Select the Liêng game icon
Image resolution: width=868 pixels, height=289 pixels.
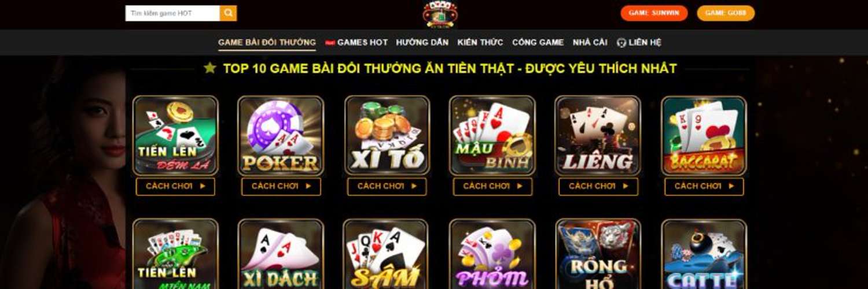click(598, 136)
